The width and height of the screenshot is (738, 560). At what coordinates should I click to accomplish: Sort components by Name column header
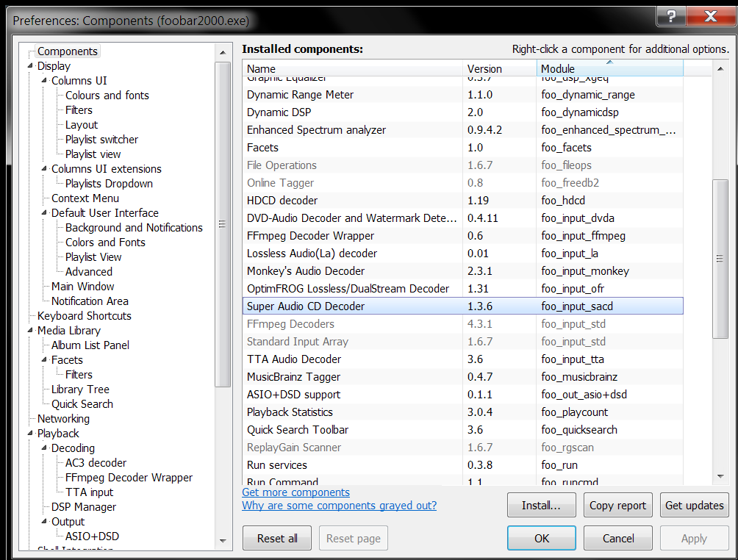tap(353, 69)
